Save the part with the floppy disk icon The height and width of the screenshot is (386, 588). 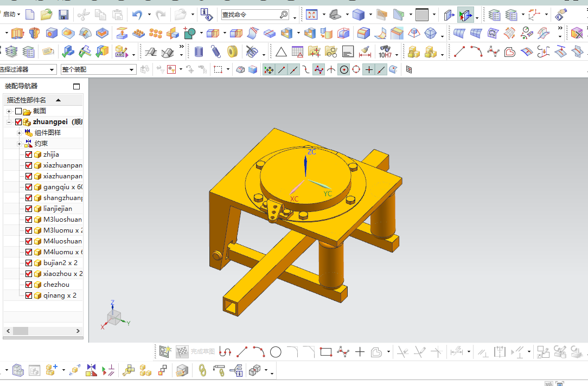pos(63,15)
